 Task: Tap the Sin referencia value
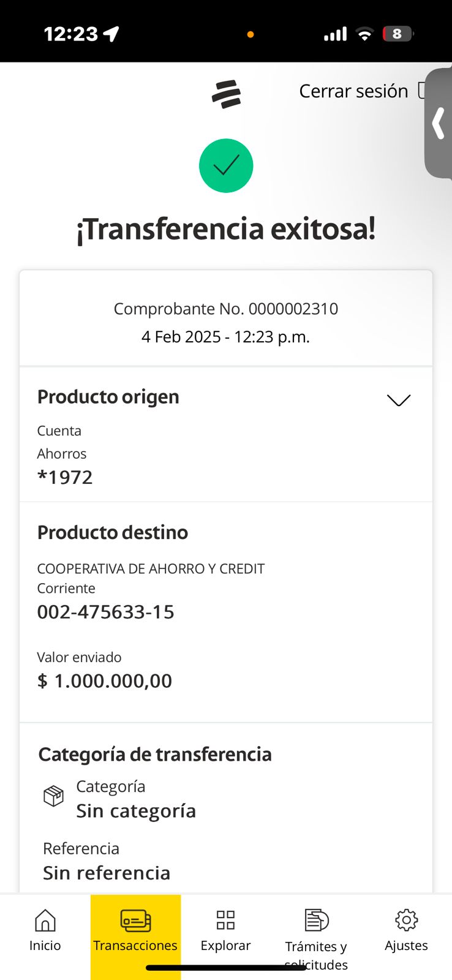pos(107,873)
